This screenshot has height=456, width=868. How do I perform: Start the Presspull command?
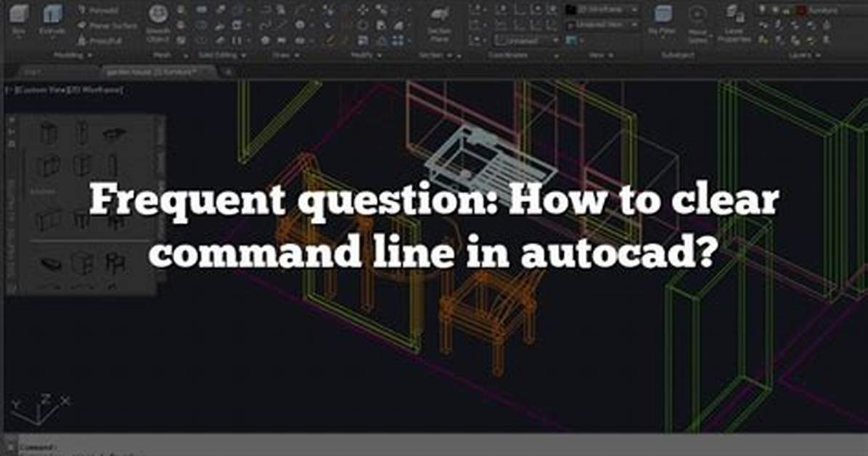[99, 41]
